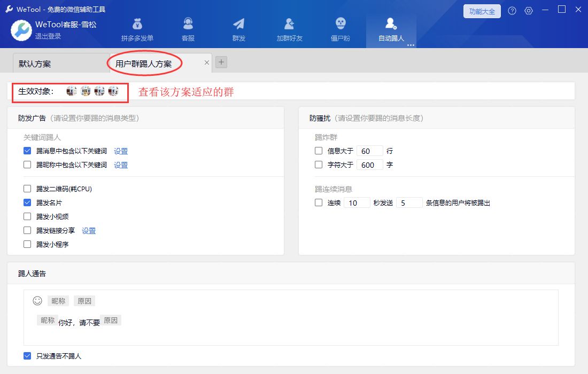Screen dimensions: 588x374
Task: Click the second group avatar in 生效对象
Action: point(86,91)
